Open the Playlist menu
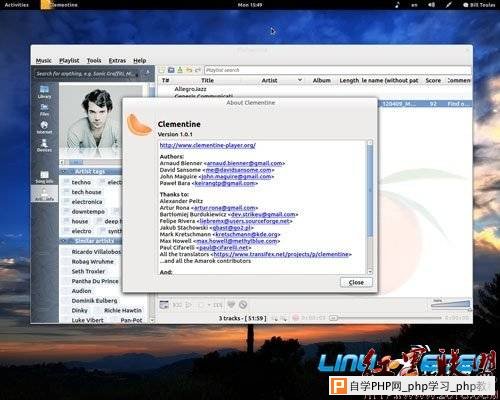Viewport: 500px width, 400px height. click(69, 60)
